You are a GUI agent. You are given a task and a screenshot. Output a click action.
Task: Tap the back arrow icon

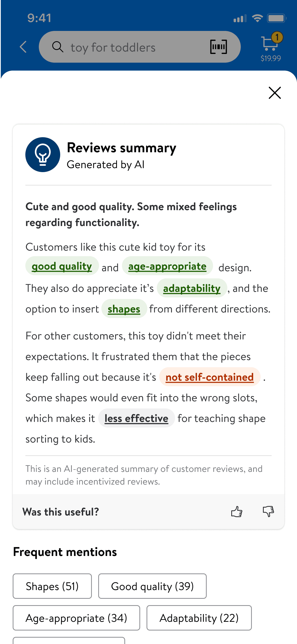click(23, 47)
